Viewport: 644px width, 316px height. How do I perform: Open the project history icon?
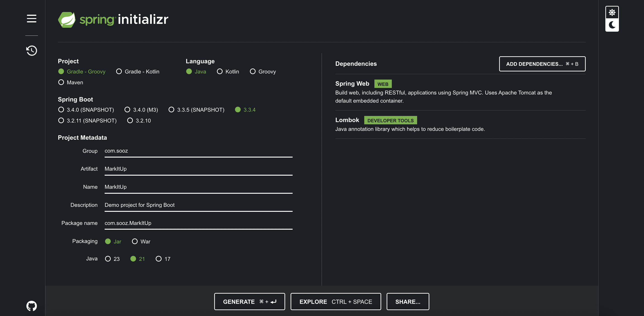pos(31,50)
